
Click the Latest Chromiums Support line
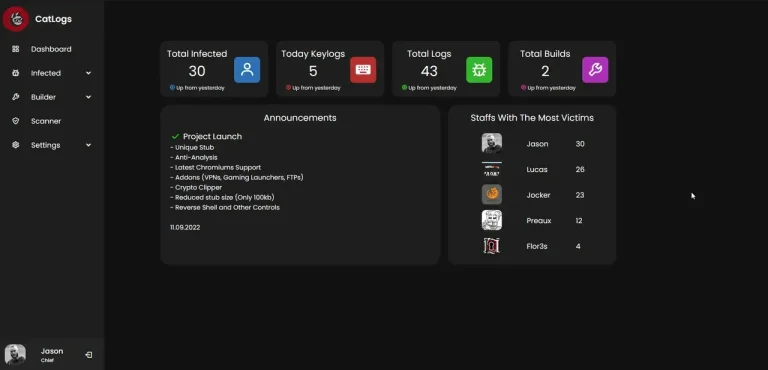pos(216,168)
